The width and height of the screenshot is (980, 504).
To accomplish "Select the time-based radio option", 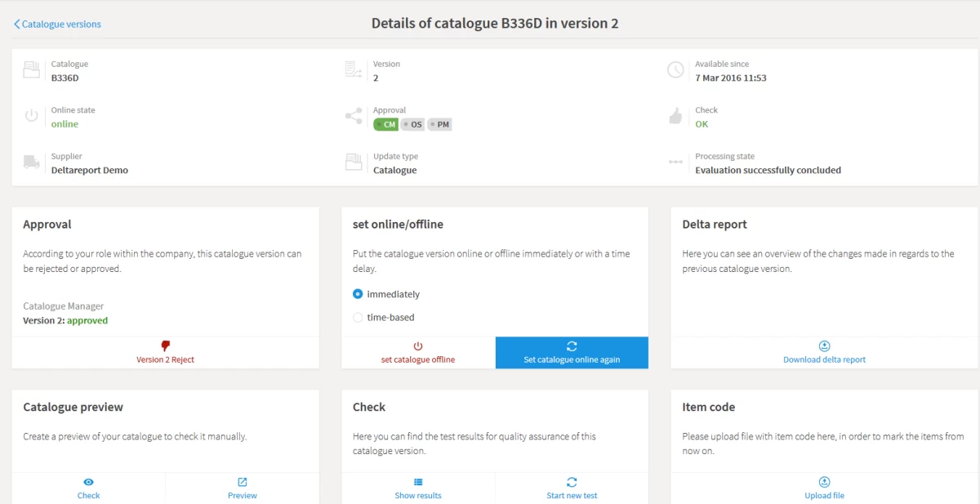I will pos(358,317).
